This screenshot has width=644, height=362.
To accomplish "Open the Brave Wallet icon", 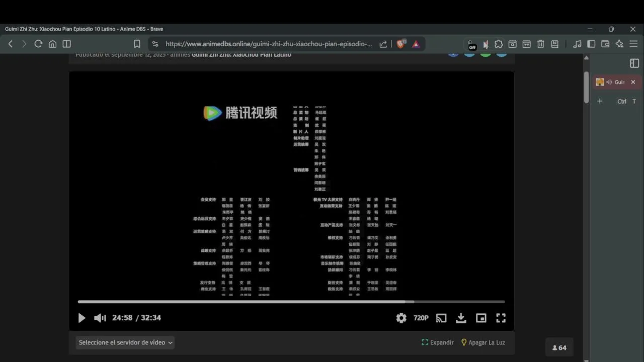I will pos(605,44).
